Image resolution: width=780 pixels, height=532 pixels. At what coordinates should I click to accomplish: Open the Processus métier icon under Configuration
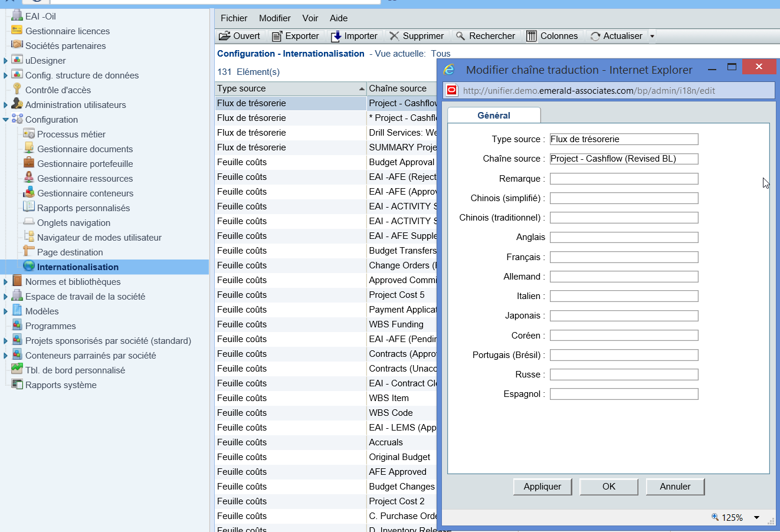click(28, 134)
